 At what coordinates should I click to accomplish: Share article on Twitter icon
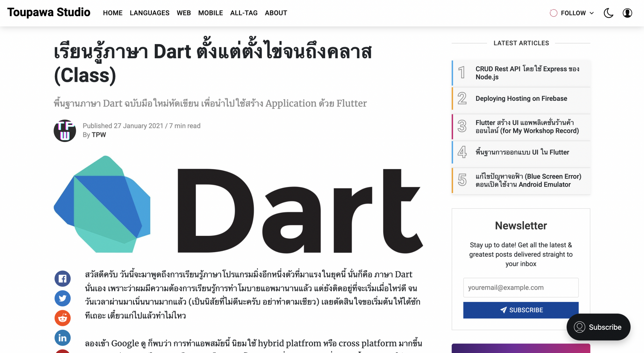point(63,298)
